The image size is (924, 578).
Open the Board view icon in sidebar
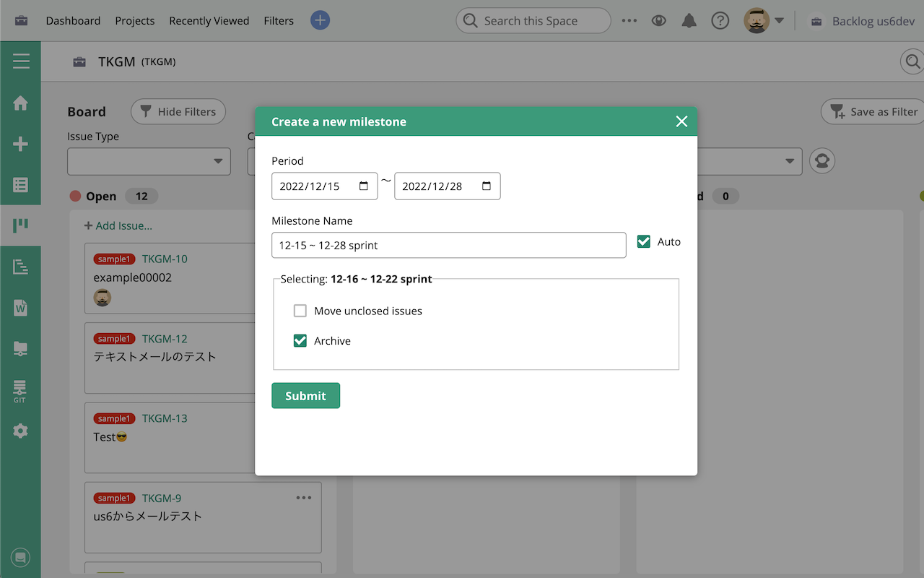tap(21, 225)
